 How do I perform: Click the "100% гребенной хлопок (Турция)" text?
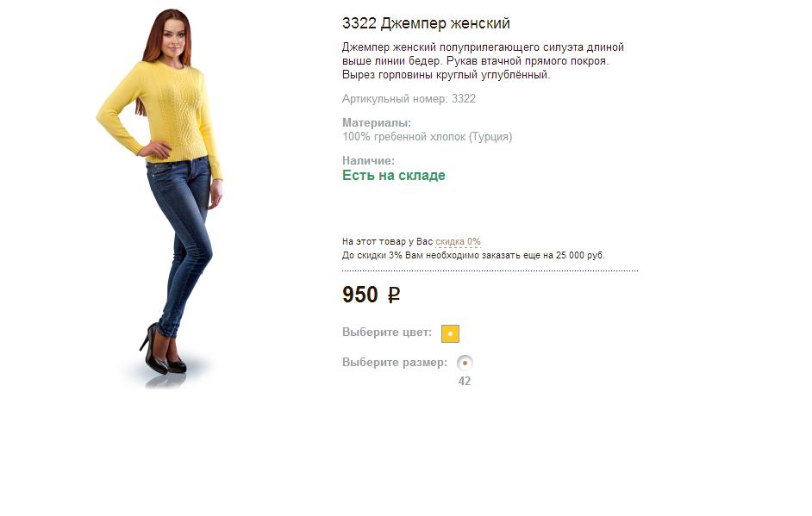pos(427,137)
